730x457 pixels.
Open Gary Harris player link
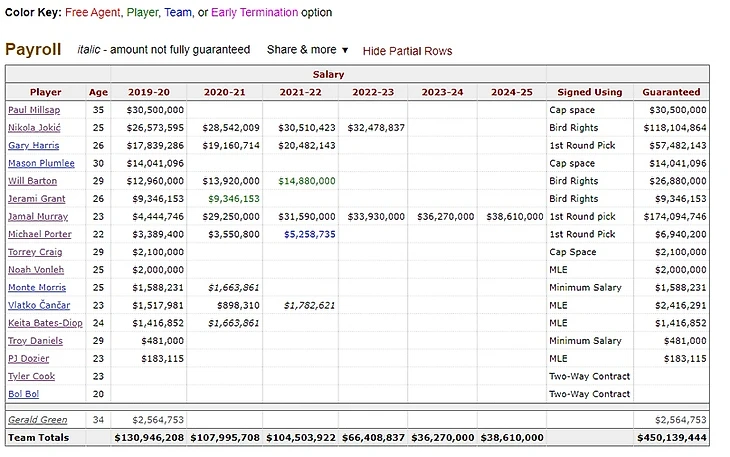coord(33,146)
